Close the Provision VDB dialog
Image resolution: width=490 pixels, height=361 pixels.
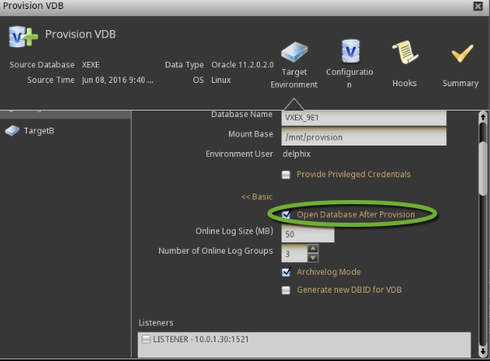coord(478,6)
